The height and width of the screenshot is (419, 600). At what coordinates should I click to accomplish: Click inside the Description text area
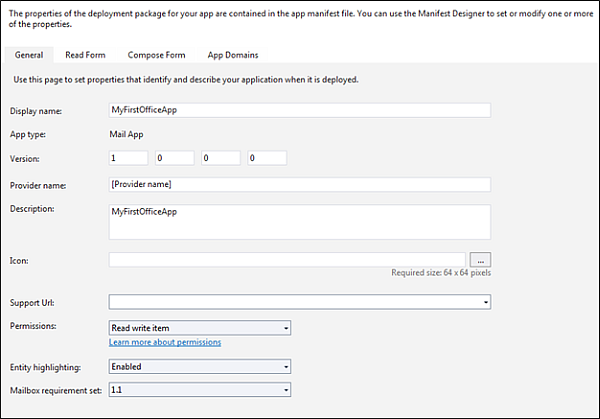(299, 222)
